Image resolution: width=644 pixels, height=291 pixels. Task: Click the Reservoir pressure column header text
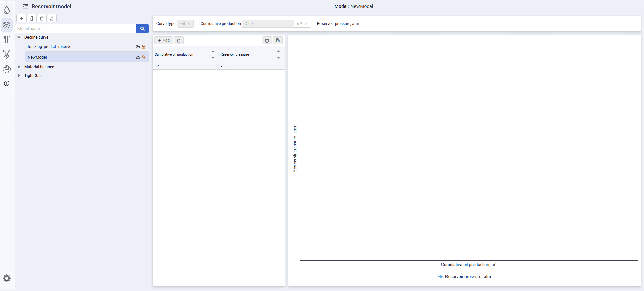(x=235, y=54)
